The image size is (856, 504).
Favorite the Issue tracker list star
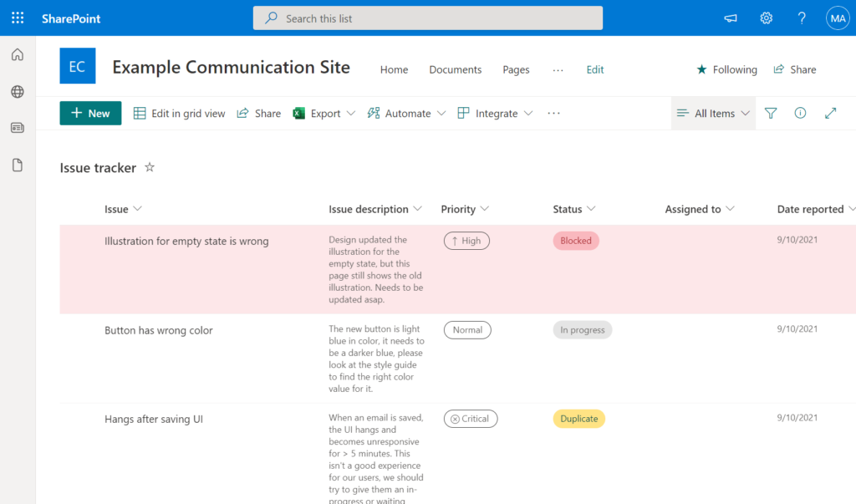(x=150, y=168)
